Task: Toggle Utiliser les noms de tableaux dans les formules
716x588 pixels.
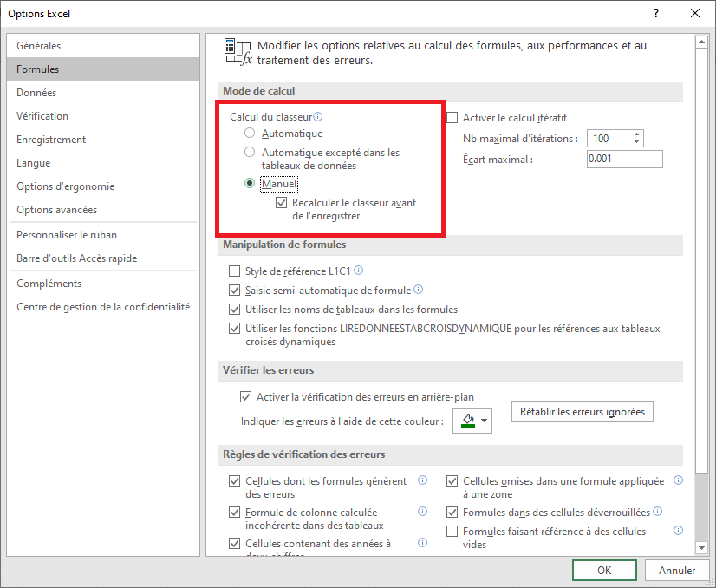Action: coord(234,310)
